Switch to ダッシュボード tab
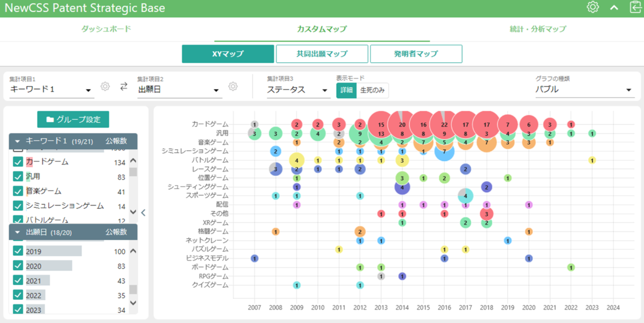The width and height of the screenshot is (644, 323). click(x=106, y=29)
